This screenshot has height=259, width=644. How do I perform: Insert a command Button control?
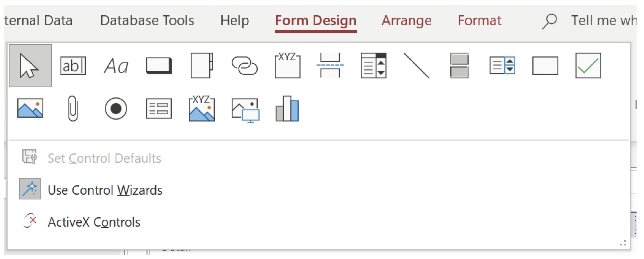[x=159, y=66]
